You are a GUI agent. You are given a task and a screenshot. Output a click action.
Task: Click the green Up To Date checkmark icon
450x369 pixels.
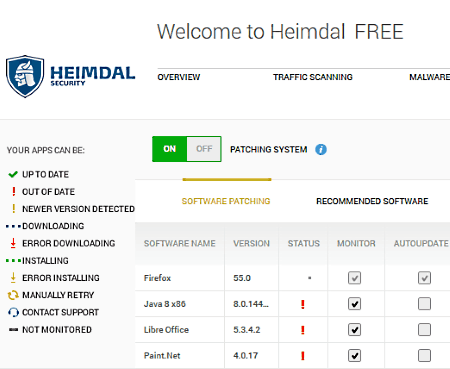pos(13,174)
